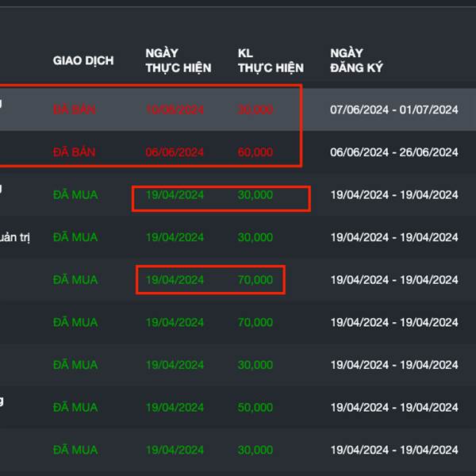
Task: Select the execution date 10/06/2024
Action: tap(175, 109)
